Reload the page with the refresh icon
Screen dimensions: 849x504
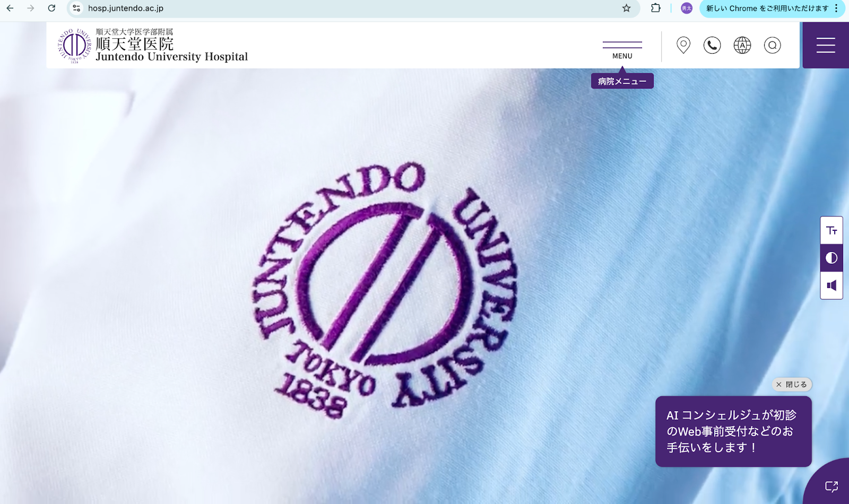51,8
